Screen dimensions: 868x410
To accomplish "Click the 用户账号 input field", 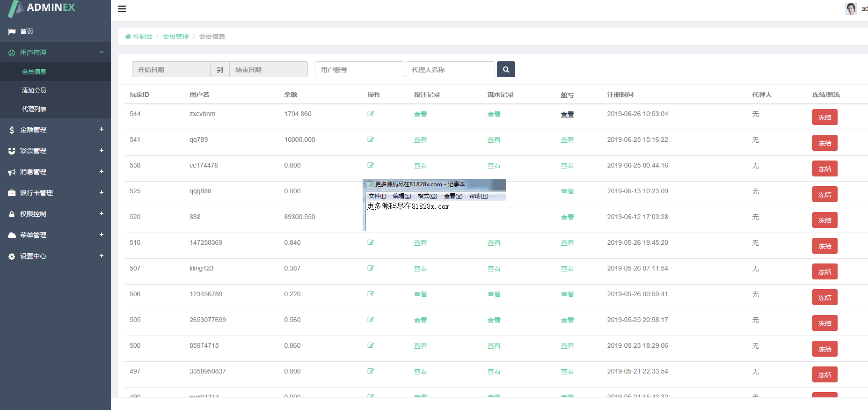I will tap(359, 70).
